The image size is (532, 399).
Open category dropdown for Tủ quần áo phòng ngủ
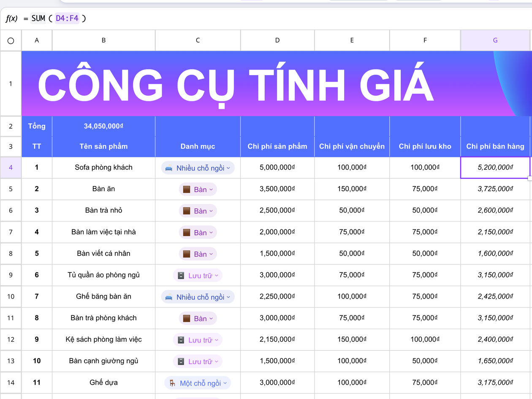click(198, 275)
